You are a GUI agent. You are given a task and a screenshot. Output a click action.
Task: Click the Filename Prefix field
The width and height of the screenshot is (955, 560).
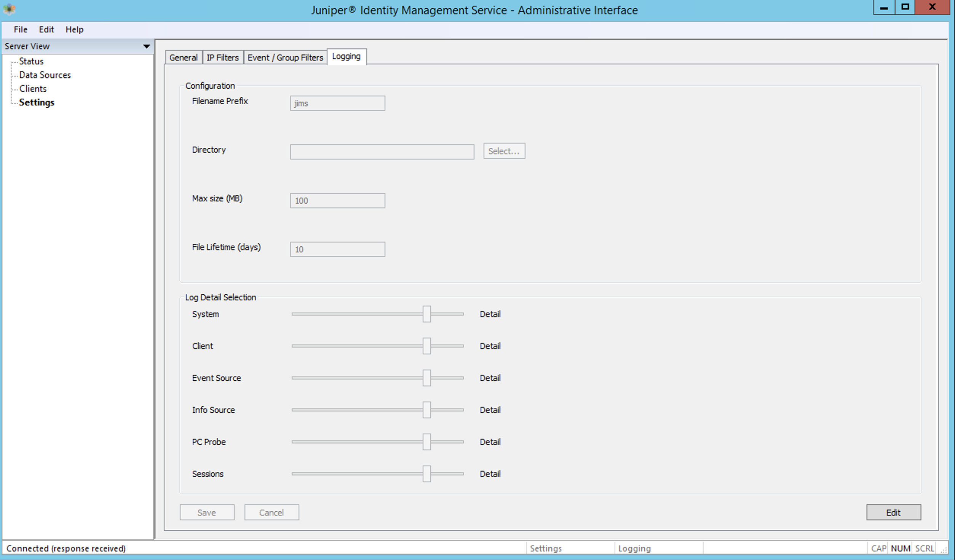pos(337,103)
